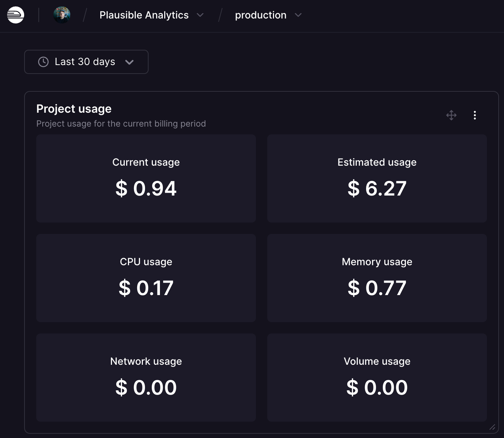Open the Last 30 days dropdown

coord(86,62)
